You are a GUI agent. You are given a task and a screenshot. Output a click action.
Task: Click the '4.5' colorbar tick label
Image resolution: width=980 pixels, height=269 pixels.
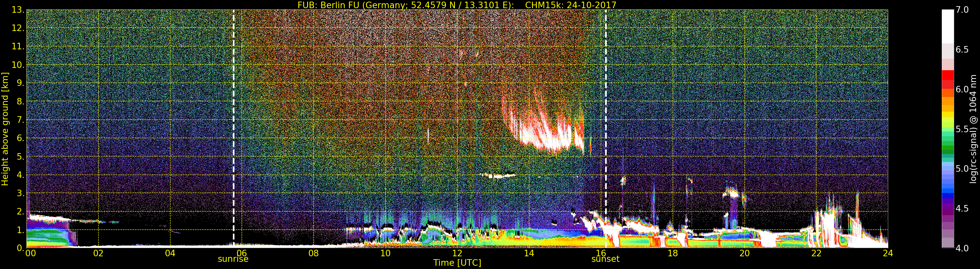pyautogui.click(x=962, y=209)
